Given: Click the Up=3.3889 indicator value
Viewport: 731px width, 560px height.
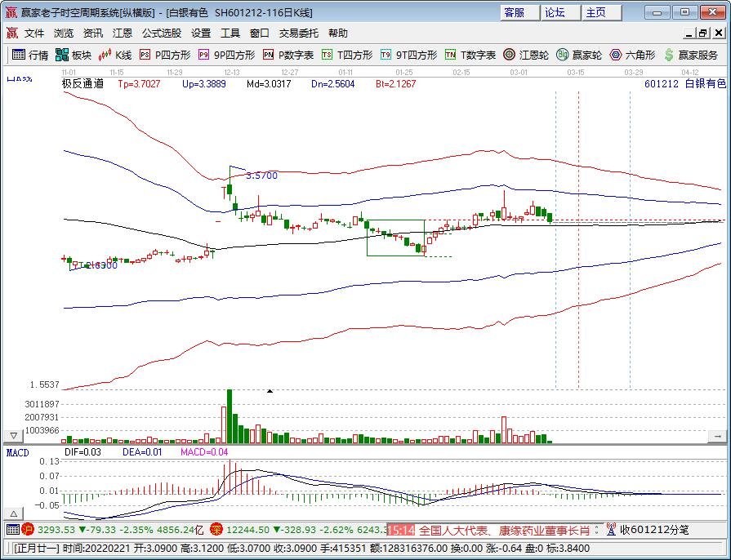Looking at the screenshot, I should point(204,84).
